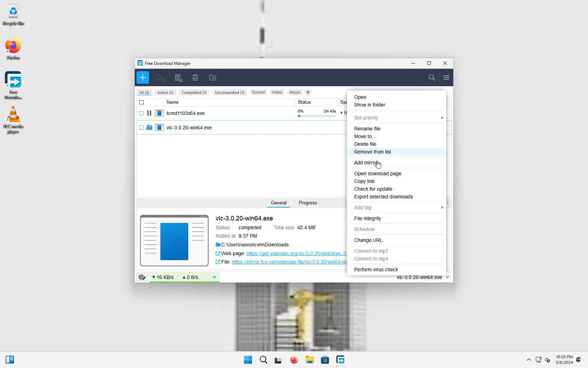Choose Show in folder
This screenshot has height=368, width=588.
[397, 105]
